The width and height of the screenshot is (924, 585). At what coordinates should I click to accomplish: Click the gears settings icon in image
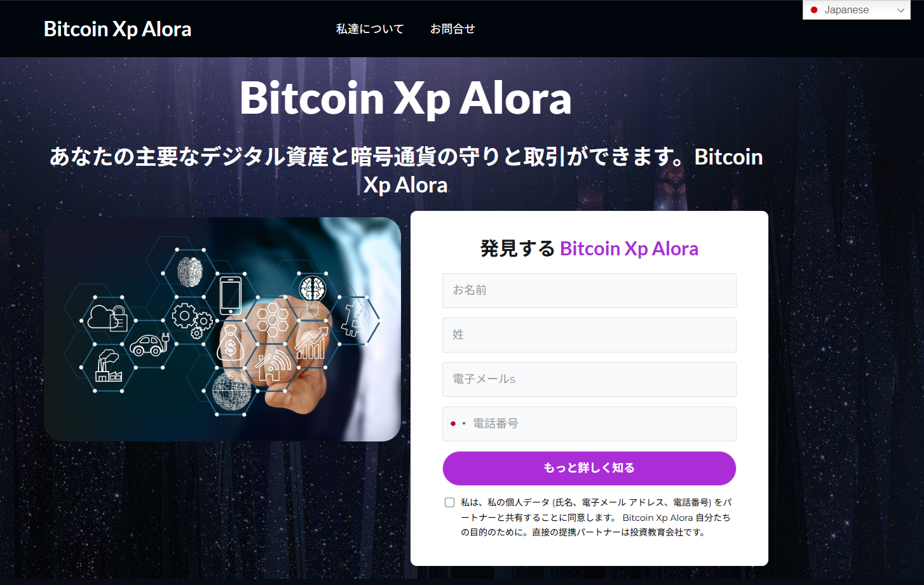click(192, 319)
